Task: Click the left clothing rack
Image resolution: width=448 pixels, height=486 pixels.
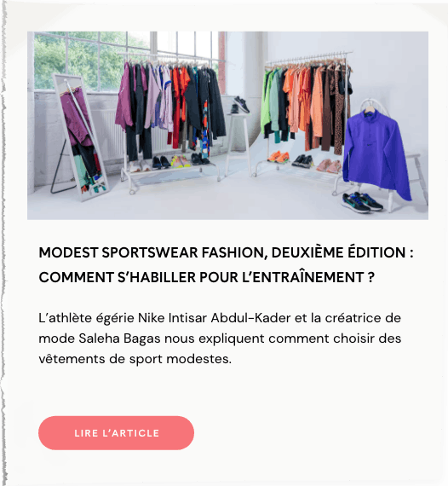Action: tap(171, 123)
